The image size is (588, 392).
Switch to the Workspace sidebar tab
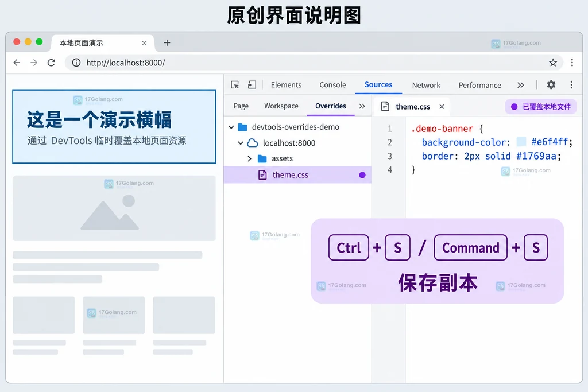pyautogui.click(x=281, y=106)
